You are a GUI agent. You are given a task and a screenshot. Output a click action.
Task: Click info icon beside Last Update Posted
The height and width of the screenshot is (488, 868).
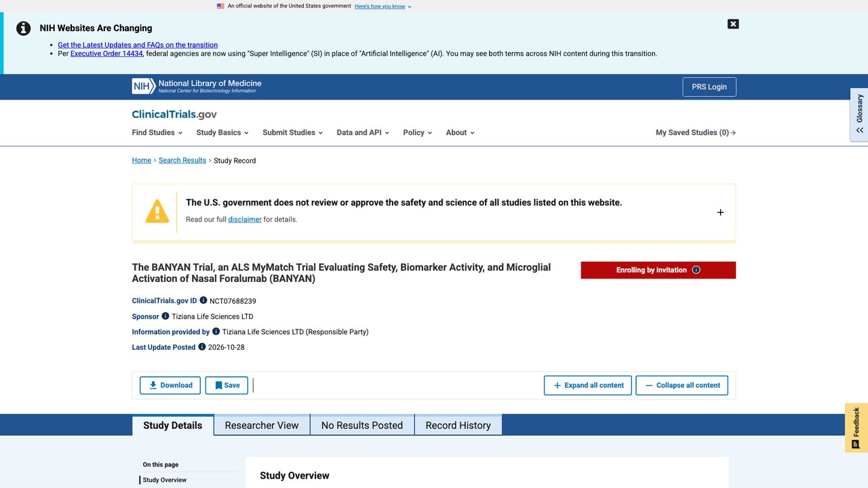(201, 346)
